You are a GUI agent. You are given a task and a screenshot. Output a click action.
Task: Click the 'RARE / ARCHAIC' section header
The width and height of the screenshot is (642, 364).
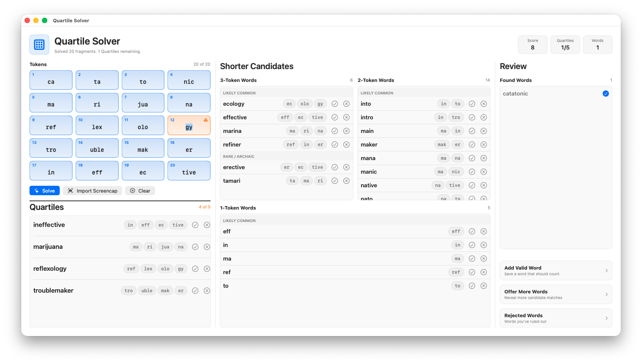[239, 156]
